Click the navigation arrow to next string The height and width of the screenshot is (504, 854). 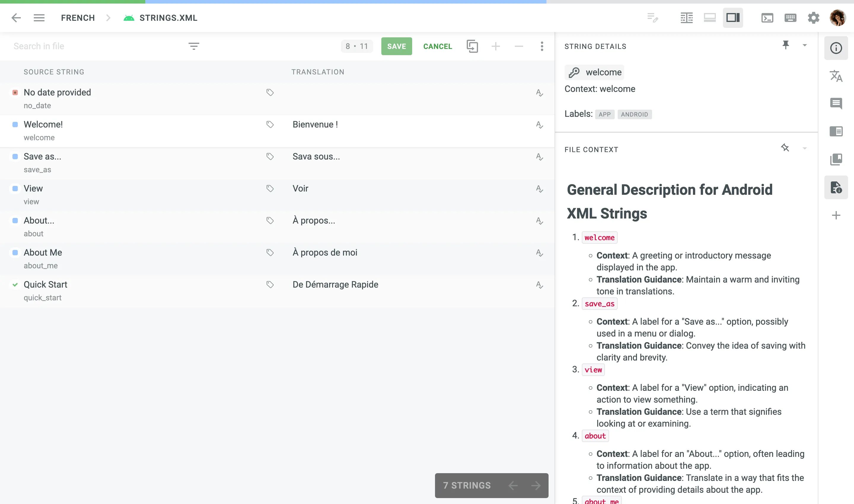tap(535, 485)
